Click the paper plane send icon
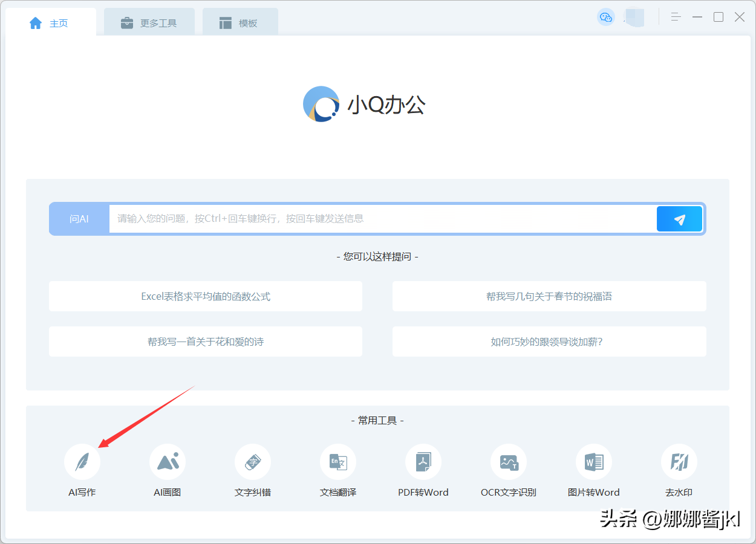Screen dimensions: 756x544 point(679,219)
